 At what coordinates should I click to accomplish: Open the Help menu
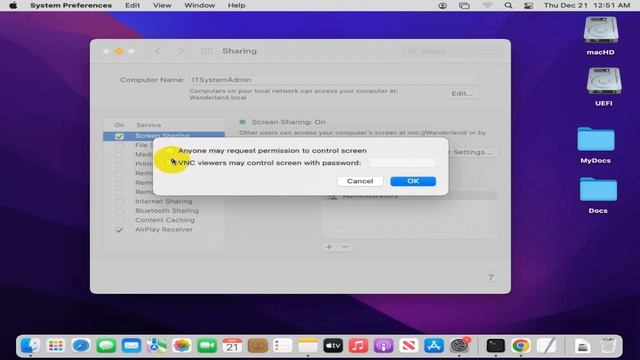pos(236,5)
